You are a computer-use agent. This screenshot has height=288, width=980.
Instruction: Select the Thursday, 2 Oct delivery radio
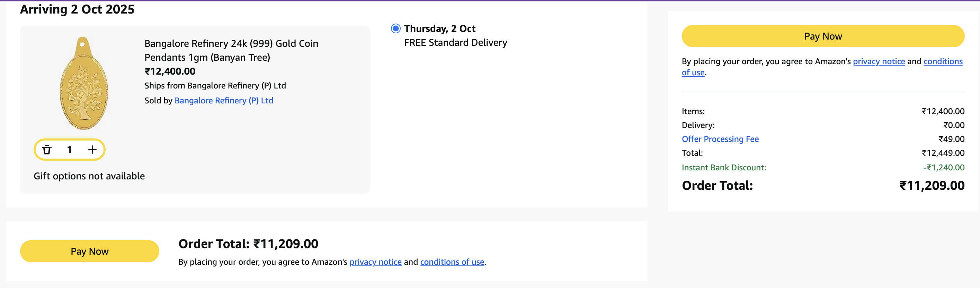tap(396, 28)
